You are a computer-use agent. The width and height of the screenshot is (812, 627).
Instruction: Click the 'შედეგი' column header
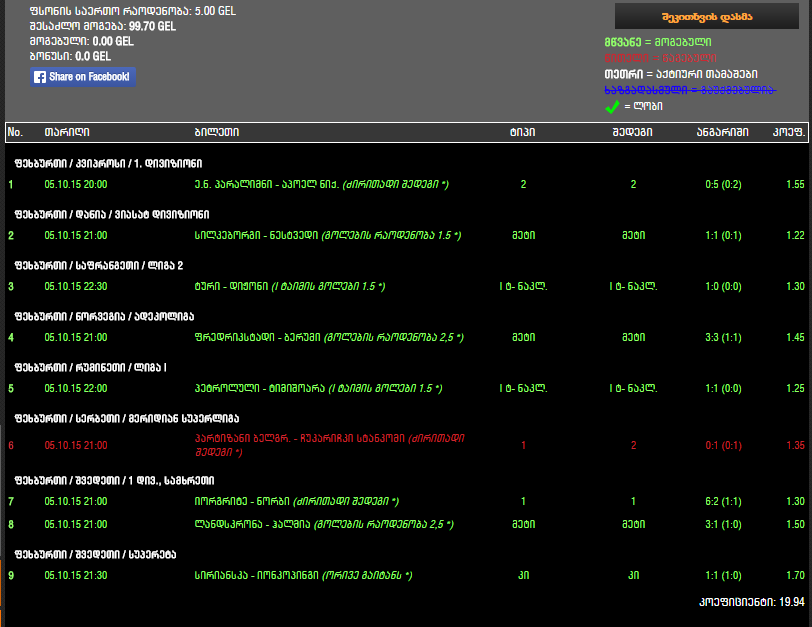633,132
